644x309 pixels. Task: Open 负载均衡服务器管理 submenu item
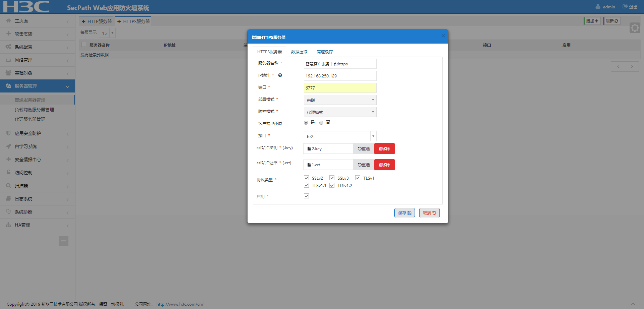(34, 110)
